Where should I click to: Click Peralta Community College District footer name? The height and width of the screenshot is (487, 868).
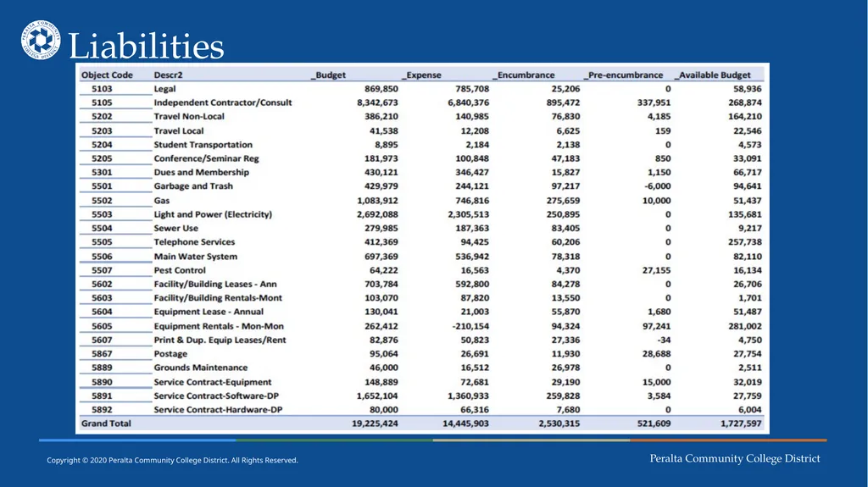coord(735,458)
